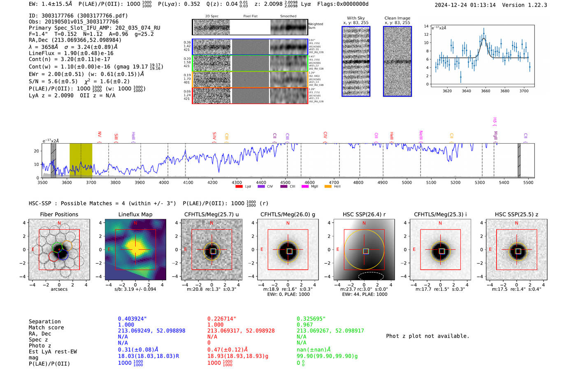Click the ID: 3003177766 header line
The height and width of the screenshot is (392, 576).
(x=78, y=16)
